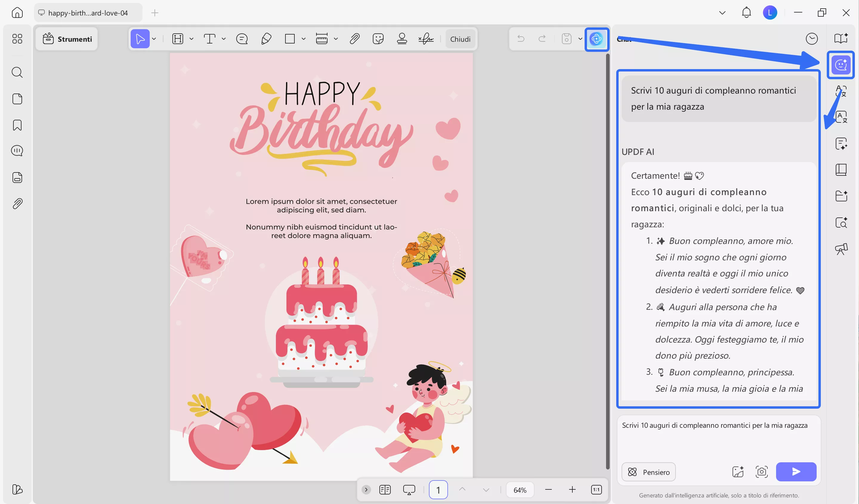This screenshot has width=859, height=504.
Task: Select the pencil annotation tool
Action: [x=267, y=38]
